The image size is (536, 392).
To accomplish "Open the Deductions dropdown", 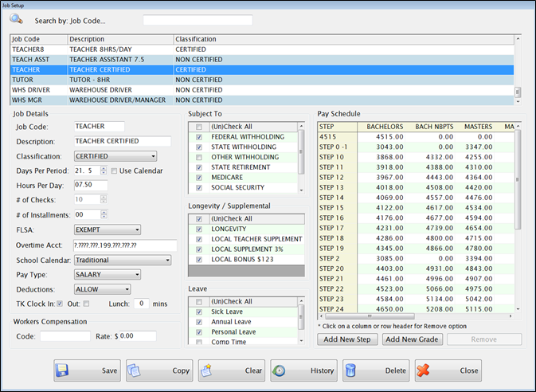I will tap(102, 289).
